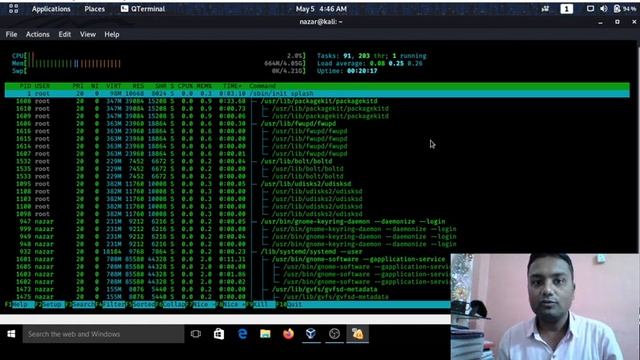
Task: Open the Edit menu
Action: point(64,35)
